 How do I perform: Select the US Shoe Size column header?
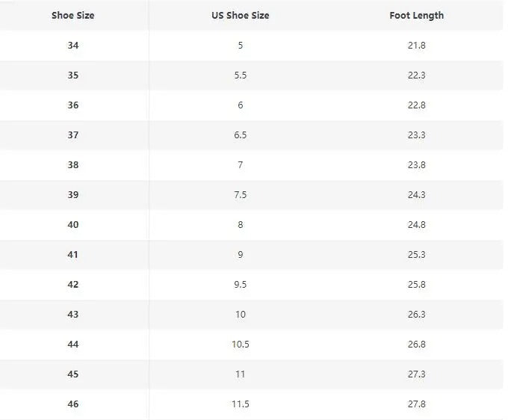(x=240, y=16)
